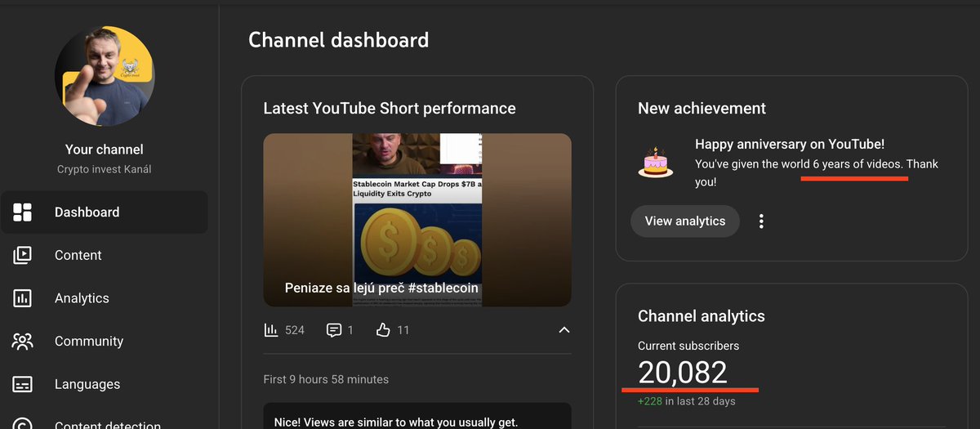Navigate to Community
The image size is (980, 429).
click(x=105, y=342)
